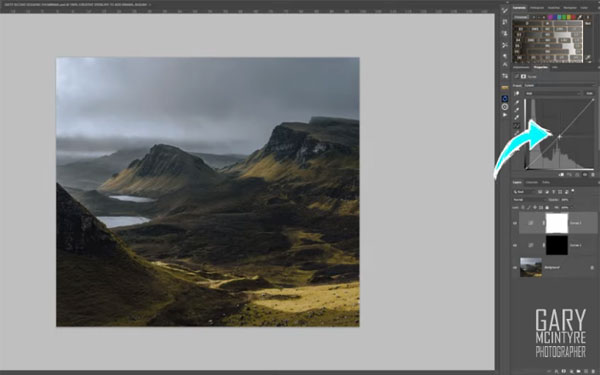Open the Curves channel RGB dropdown

click(553, 93)
